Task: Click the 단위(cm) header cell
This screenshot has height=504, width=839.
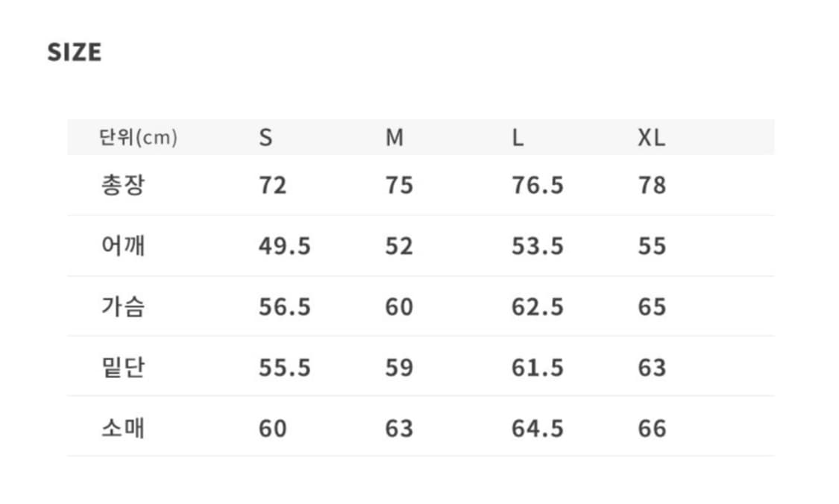Action: coord(138,138)
